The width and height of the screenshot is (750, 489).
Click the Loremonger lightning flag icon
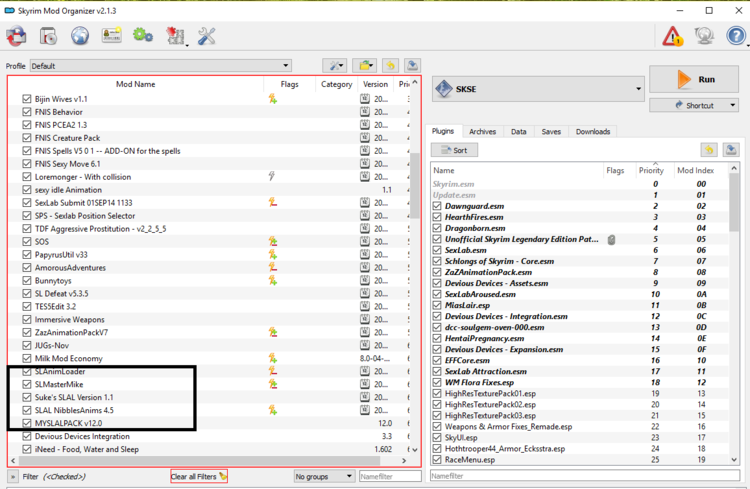[x=272, y=177]
